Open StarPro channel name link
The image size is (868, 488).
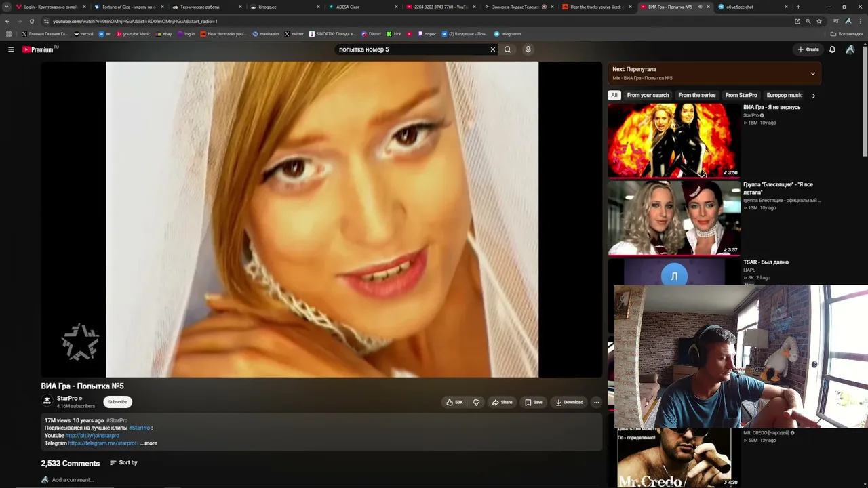click(x=67, y=399)
